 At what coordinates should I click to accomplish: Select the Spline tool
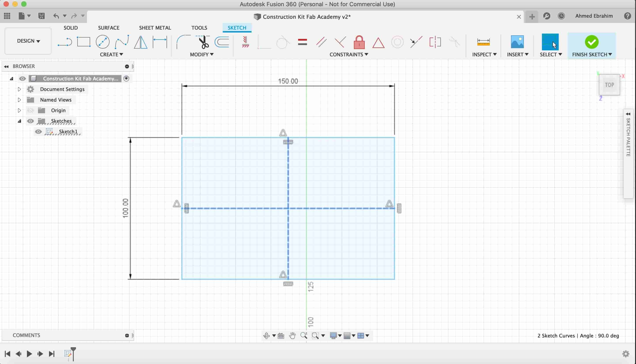point(122,42)
